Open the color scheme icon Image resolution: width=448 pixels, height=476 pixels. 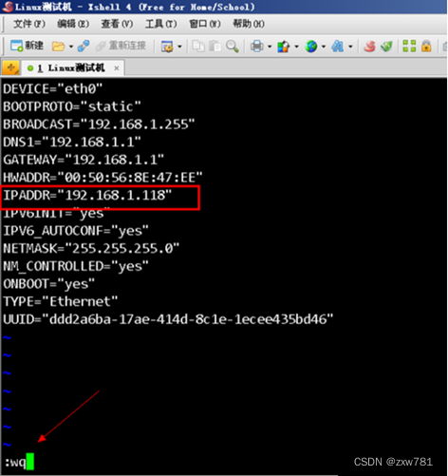click(x=284, y=47)
